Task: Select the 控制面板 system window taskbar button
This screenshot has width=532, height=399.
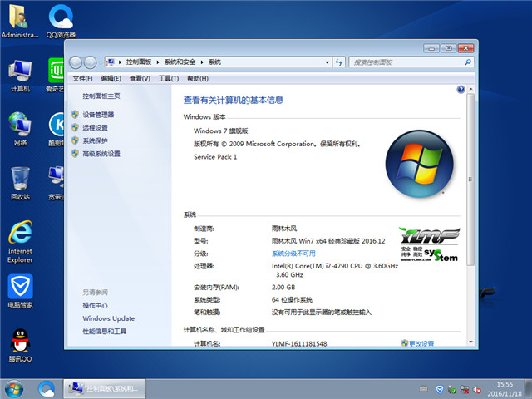Action: tap(105, 389)
